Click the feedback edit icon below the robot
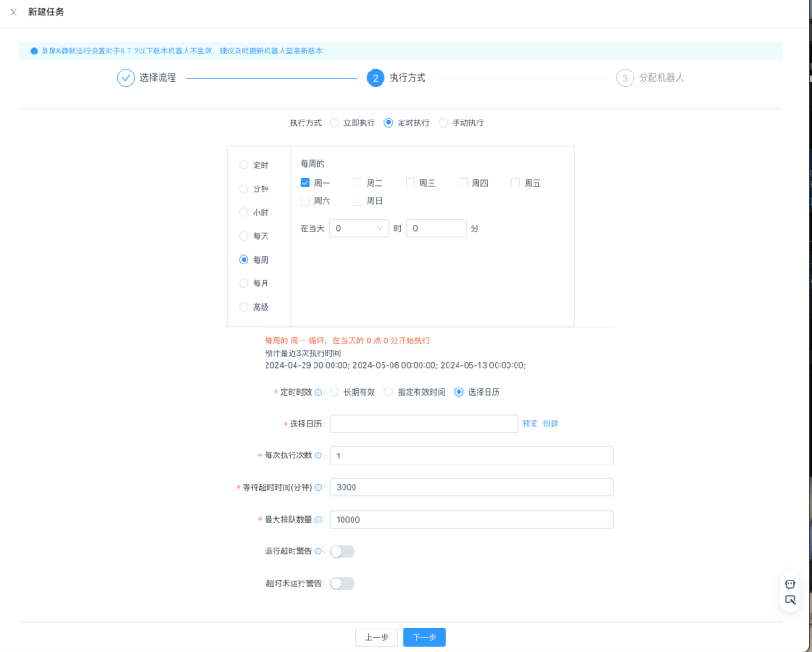The height and width of the screenshot is (652, 812). (x=789, y=599)
